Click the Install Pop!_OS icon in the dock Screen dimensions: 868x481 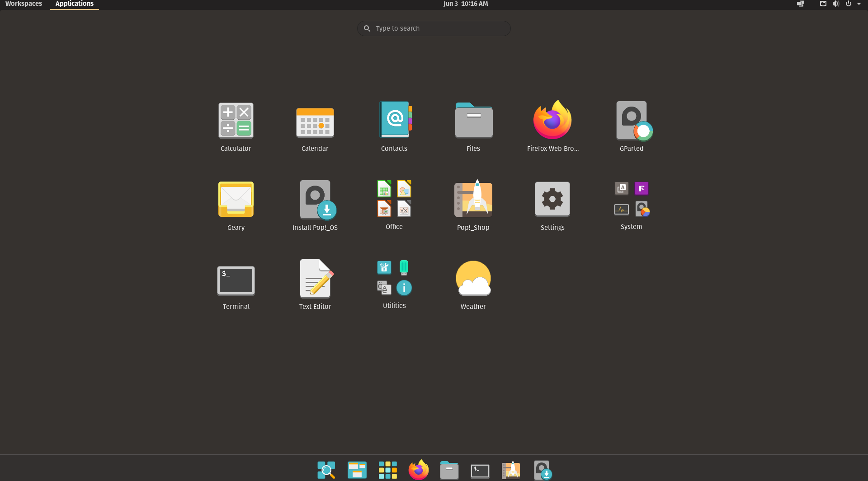542,470
